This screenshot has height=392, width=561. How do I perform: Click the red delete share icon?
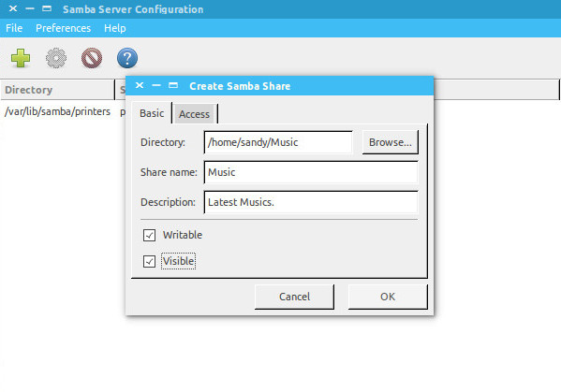coord(92,58)
